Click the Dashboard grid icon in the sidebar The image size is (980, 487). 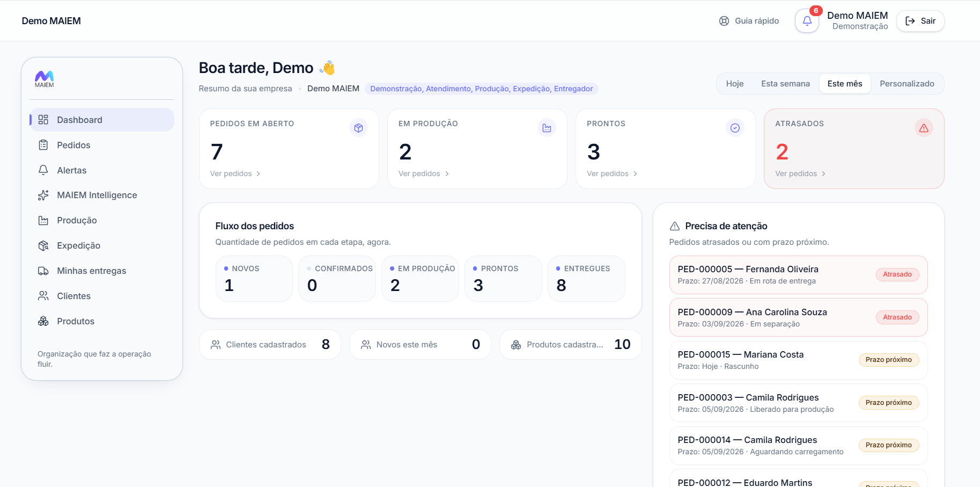43,120
